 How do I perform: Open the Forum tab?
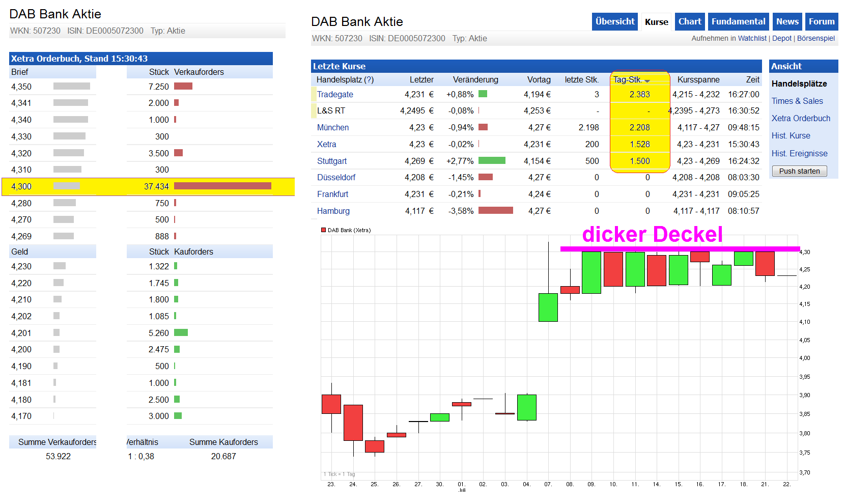(x=821, y=22)
